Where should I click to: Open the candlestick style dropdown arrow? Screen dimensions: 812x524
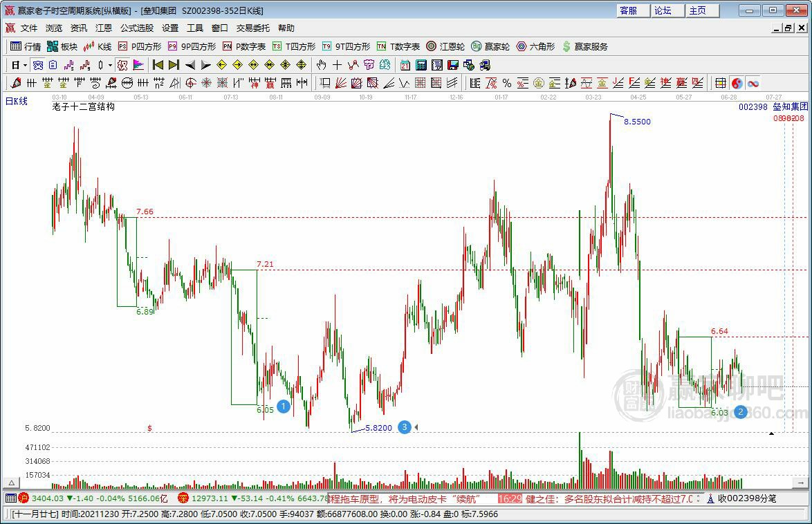pos(110,65)
